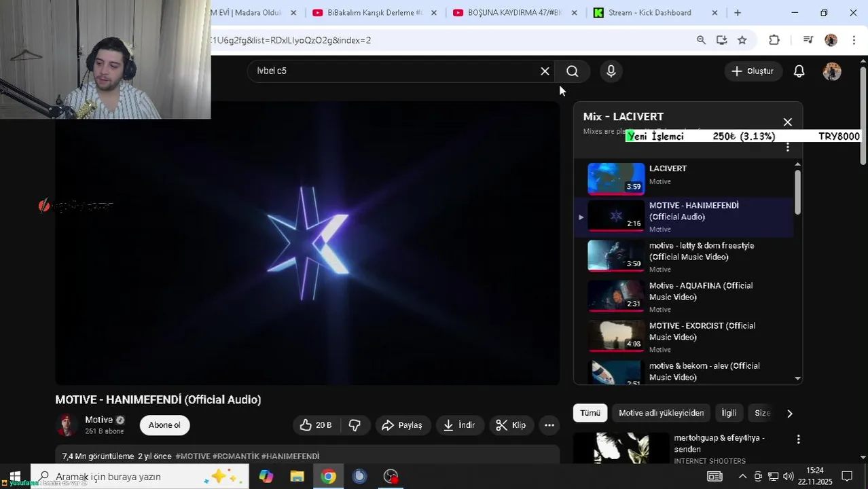Show hidden system tray icons

(742, 476)
